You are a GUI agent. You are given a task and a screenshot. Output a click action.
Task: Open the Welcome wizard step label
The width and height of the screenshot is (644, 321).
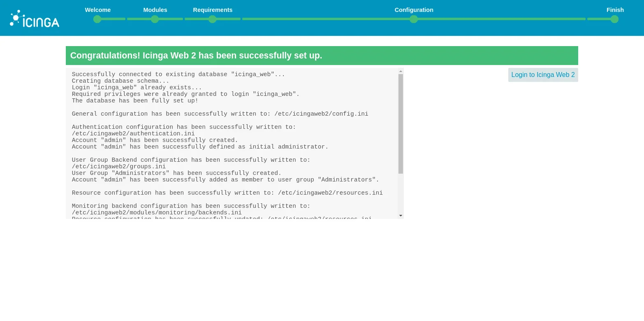[97, 10]
